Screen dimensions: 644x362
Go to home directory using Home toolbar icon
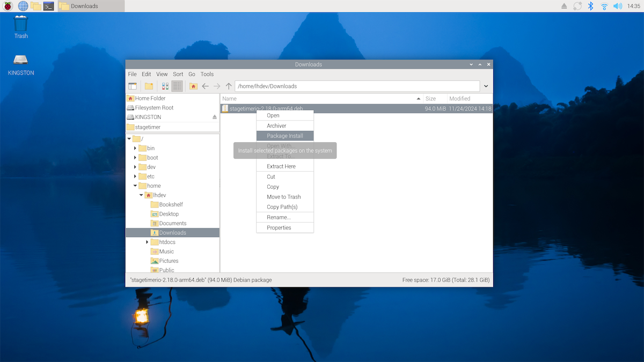coord(193,86)
